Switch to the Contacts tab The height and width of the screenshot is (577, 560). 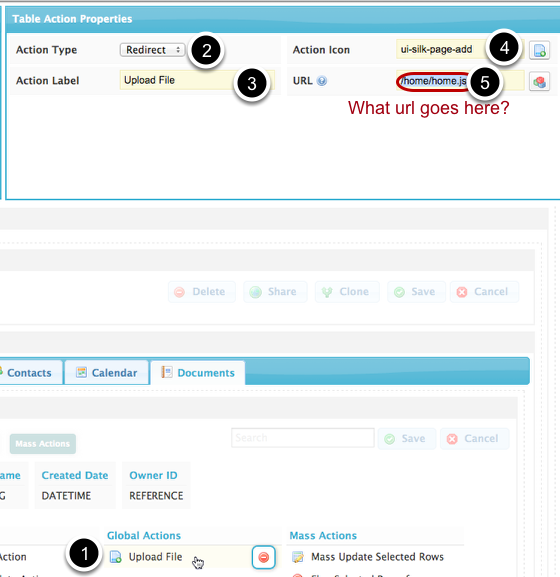point(29,372)
